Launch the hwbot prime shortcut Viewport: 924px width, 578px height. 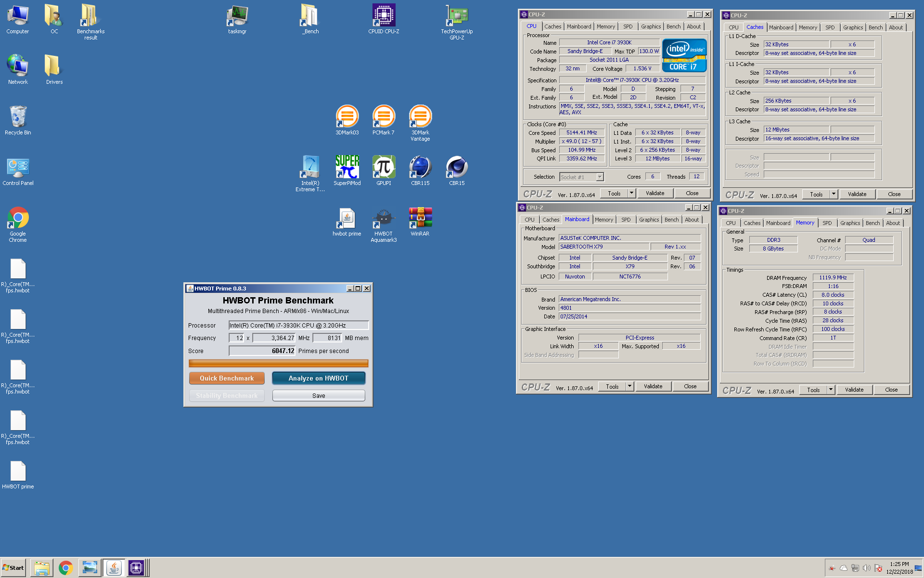click(x=347, y=222)
